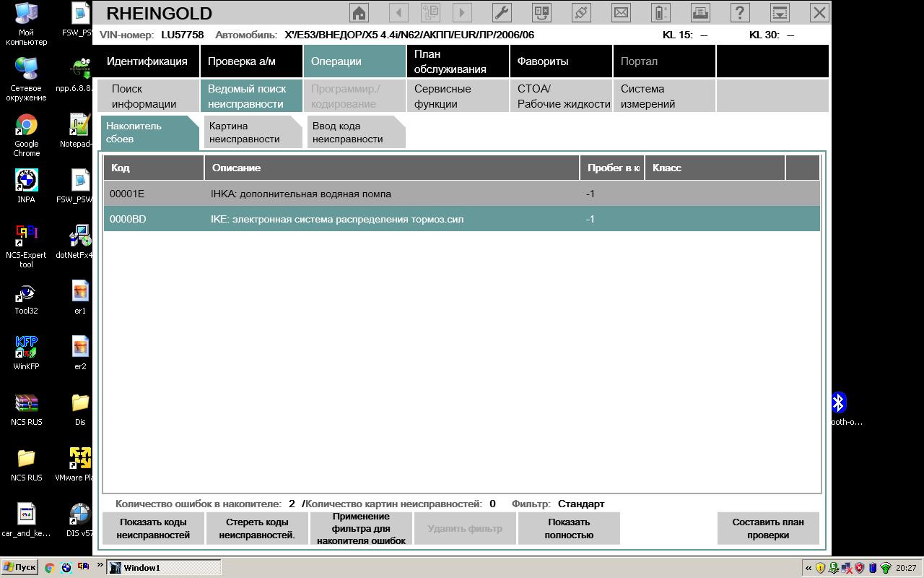Click Стереть коды неисправностей button
The image size is (924, 578).
point(257,528)
